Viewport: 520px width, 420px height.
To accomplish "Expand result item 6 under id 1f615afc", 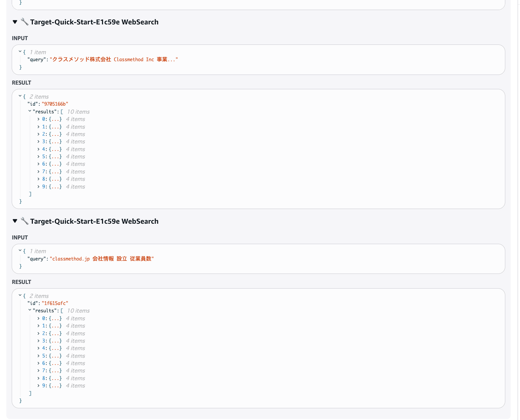I will pos(38,363).
